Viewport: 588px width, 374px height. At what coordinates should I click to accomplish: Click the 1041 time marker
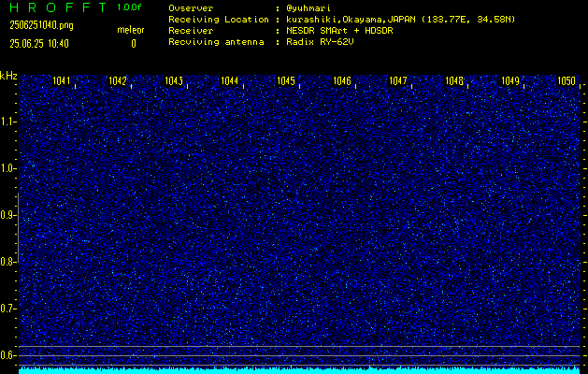(x=61, y=81)
